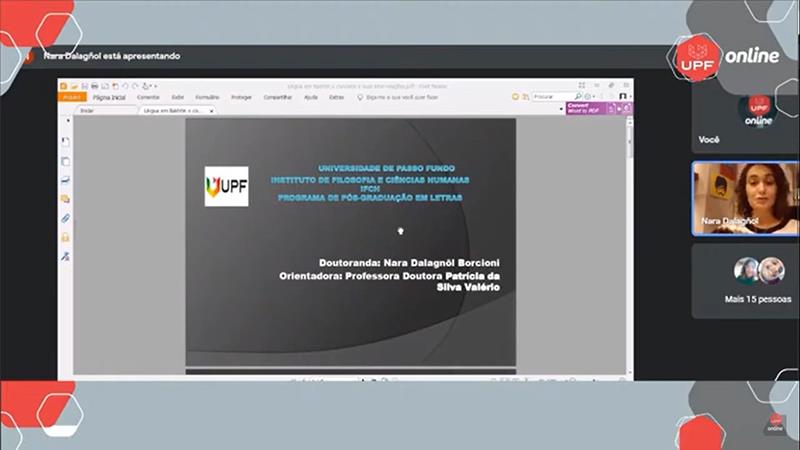Click the 'Diga-me o que você quer fazer' box

click(398, 97)
